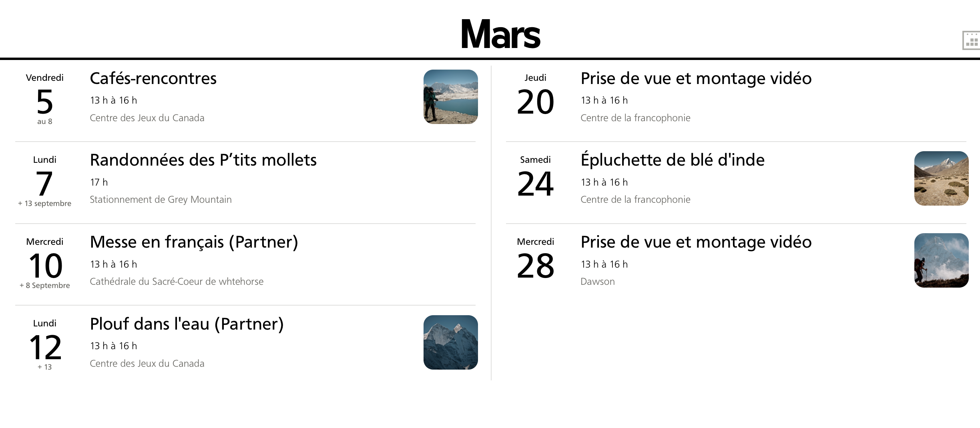Open Épluchette de blé d'inde event
This screenshot has width=980, height=428.
pyautogui.click(x=673, y=160)
